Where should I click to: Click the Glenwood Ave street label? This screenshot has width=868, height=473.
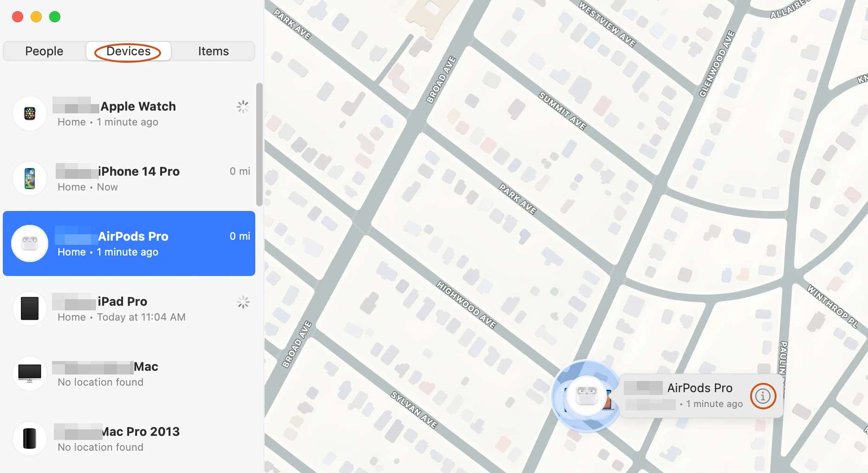point(717,64)
